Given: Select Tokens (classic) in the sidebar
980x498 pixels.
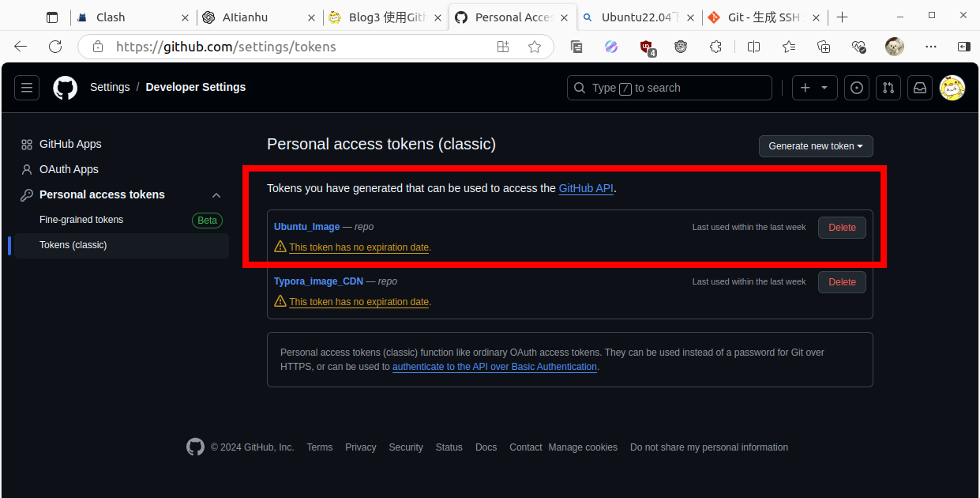Looking at the screenshot, I should coord(122,245).
